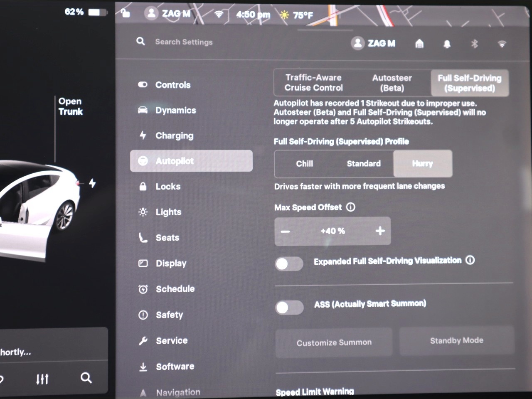Choose the Hurry driving profile
532x399 pixels.
422,164
